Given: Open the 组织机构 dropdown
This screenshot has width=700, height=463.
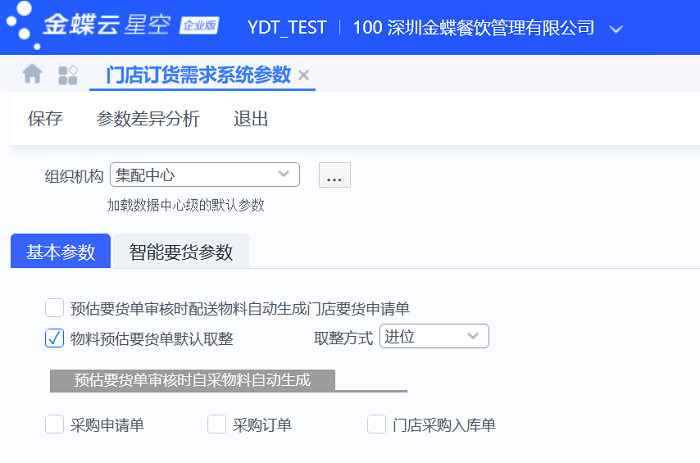Looking at the screenshot, I should 284,175.
